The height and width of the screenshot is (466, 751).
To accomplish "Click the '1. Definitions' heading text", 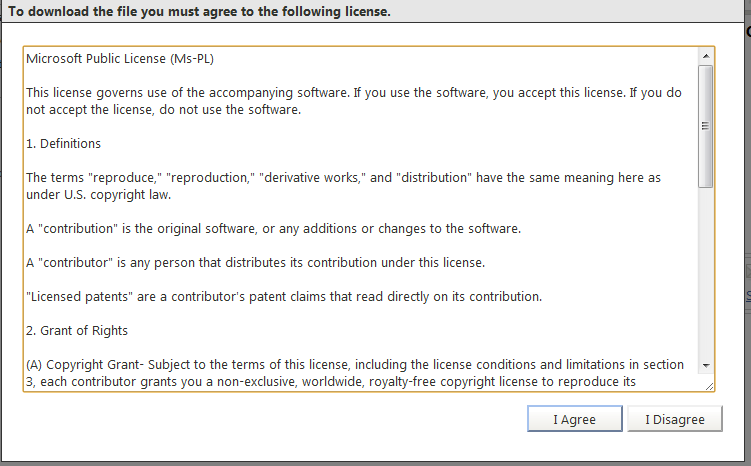I will tap(63, 144).
